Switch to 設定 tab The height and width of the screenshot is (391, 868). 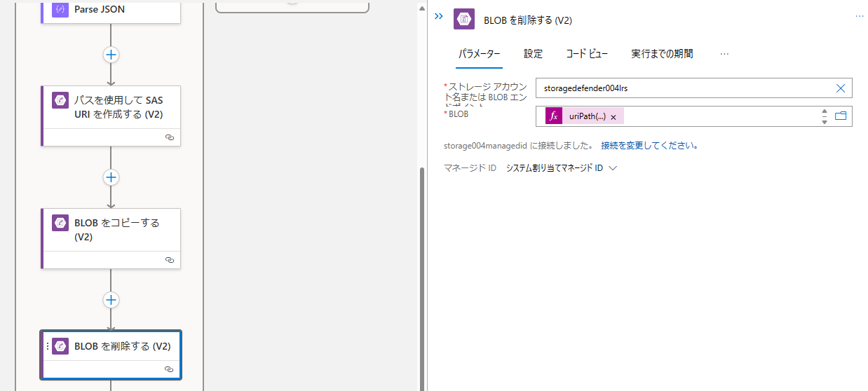[x=534, y=54]
